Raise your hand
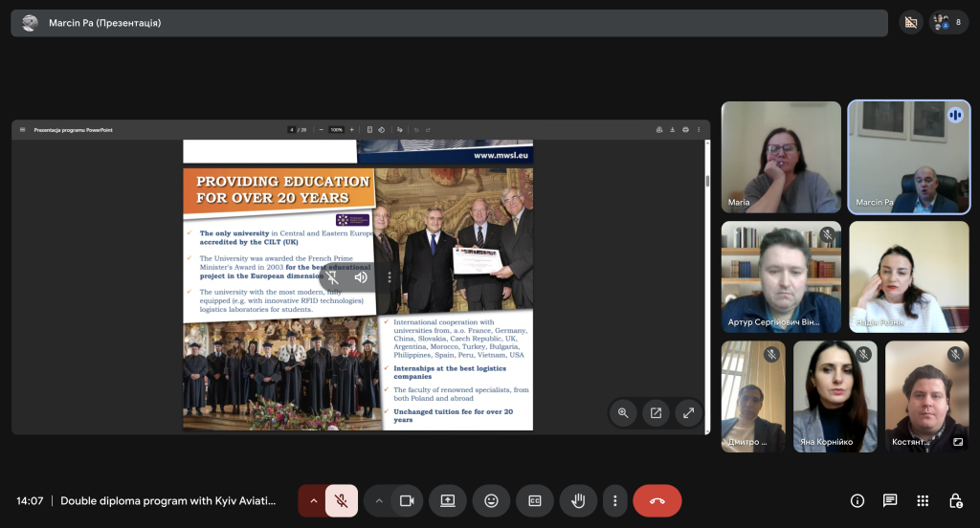 [578, 500]
